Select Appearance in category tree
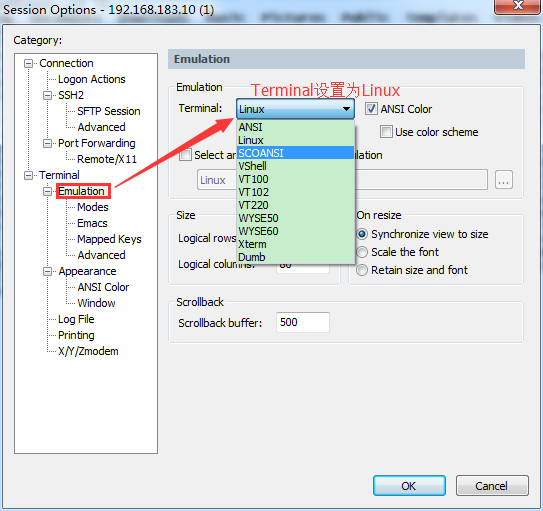Image resolution: width=543 pixels, height=511 pixels. 87,271
